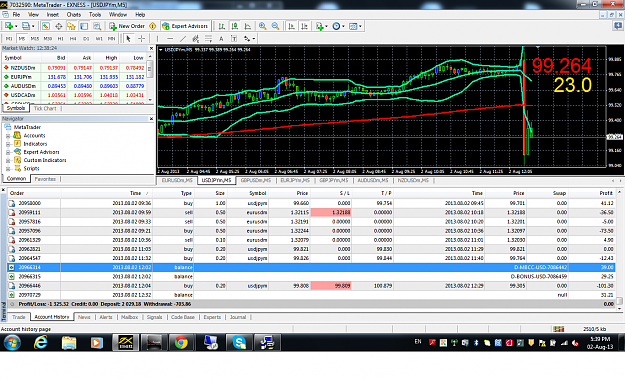Zoom out on the chart
The image size is (625, 379).
275,26
